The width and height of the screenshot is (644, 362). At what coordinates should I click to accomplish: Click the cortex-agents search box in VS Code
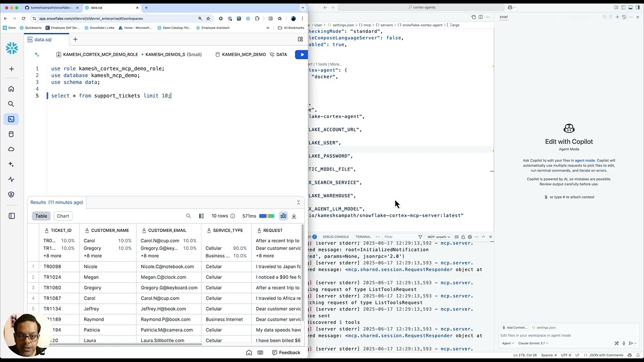(422, 8)
